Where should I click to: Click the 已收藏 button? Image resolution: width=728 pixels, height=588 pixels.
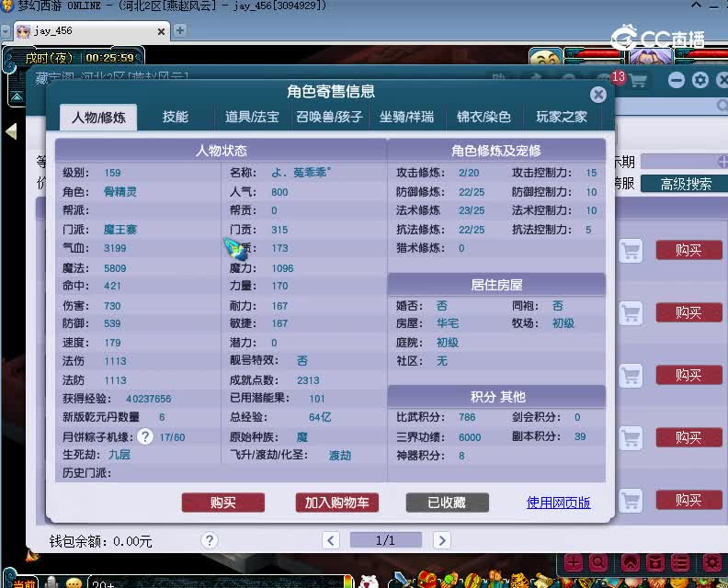click(x=447, y=503)
